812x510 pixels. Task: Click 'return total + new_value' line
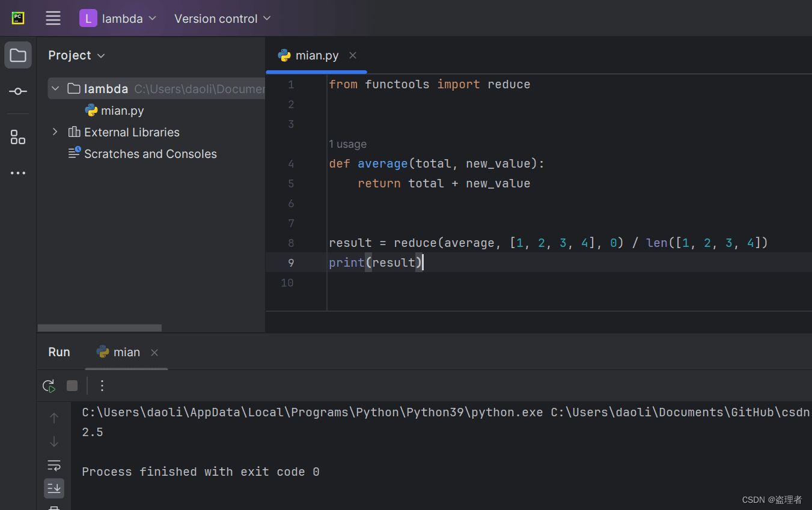(x=444, y=183)
